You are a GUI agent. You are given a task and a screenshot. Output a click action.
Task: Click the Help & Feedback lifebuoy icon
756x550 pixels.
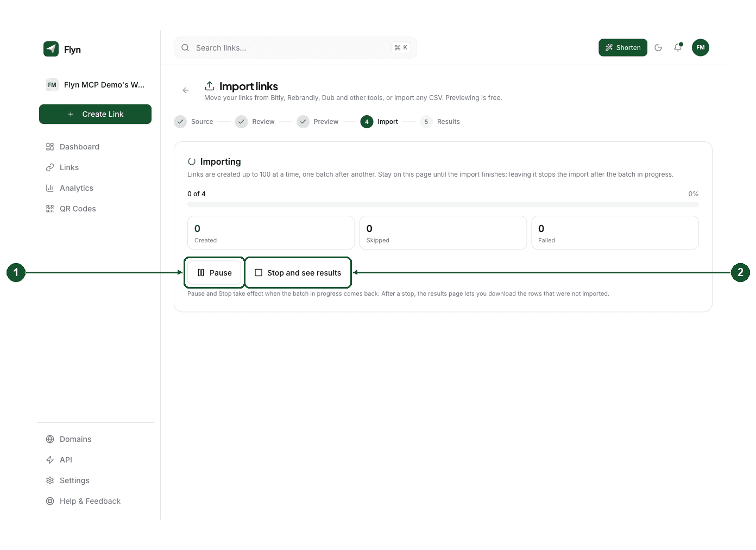point(50,501)
